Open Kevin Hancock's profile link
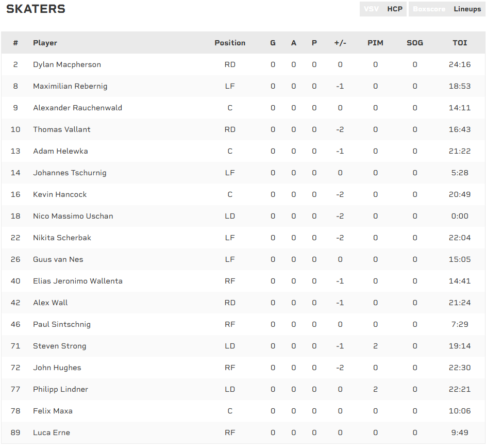Screen dimensions: 486x448 pos(60,194)
